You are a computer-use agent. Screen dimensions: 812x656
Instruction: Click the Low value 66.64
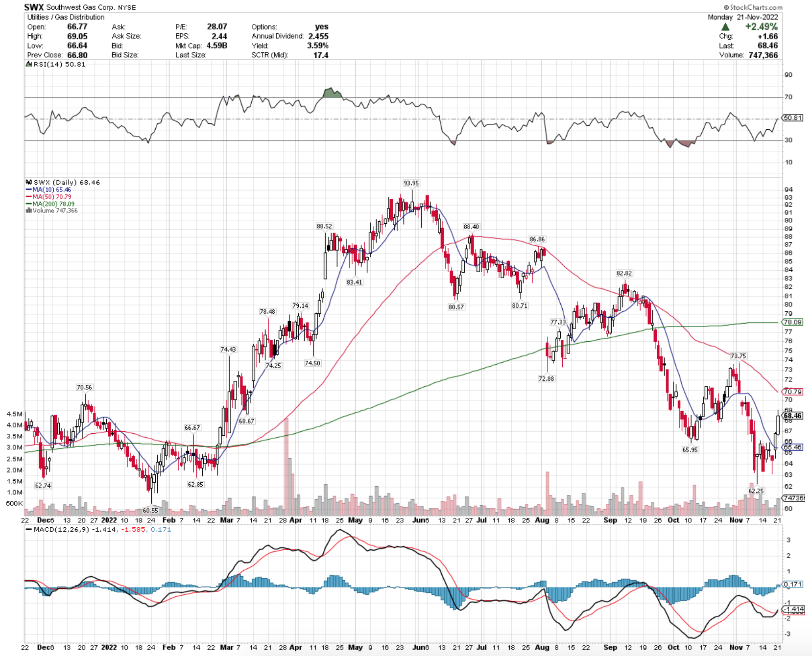pos(77,46)
